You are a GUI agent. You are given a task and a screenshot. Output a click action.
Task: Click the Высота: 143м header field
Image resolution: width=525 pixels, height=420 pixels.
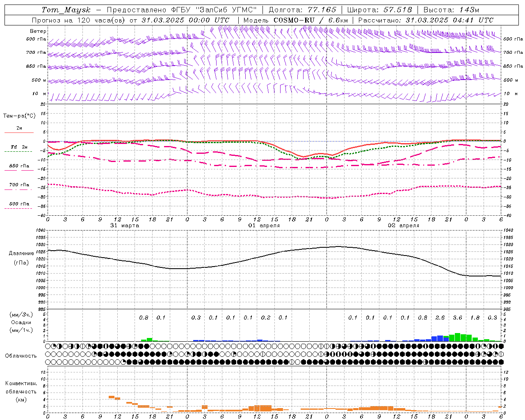(451, 10)
